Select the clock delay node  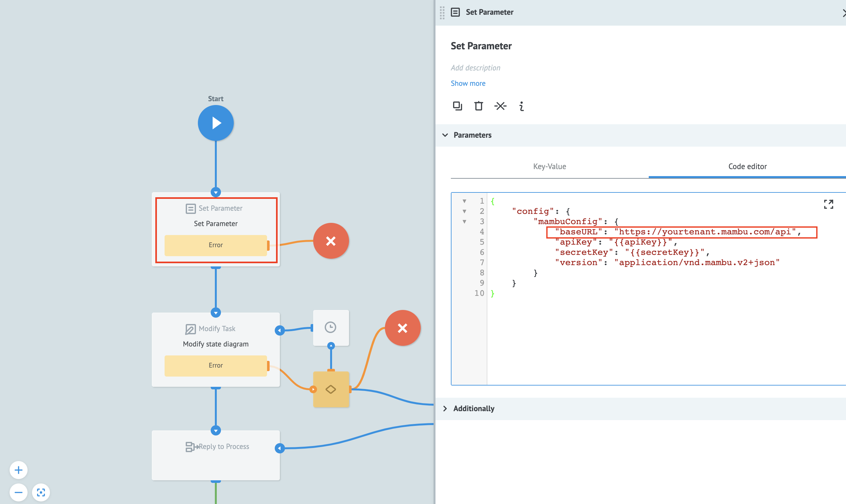[330, 327]
